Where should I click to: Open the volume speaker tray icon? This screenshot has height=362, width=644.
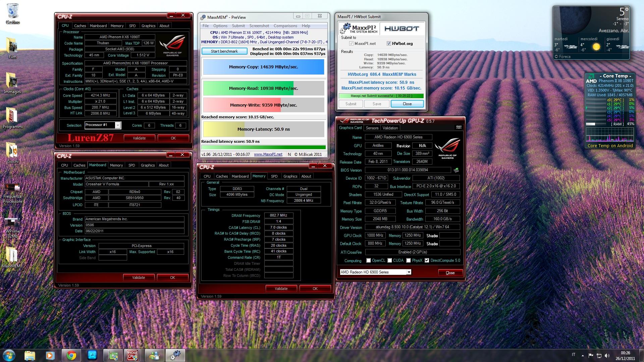pos(607,355)
